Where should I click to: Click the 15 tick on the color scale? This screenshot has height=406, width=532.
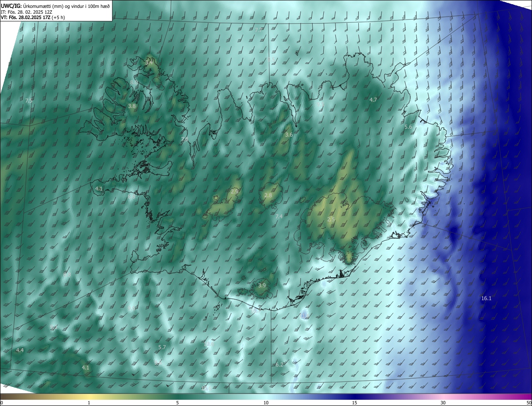click(x=355, y=403)
